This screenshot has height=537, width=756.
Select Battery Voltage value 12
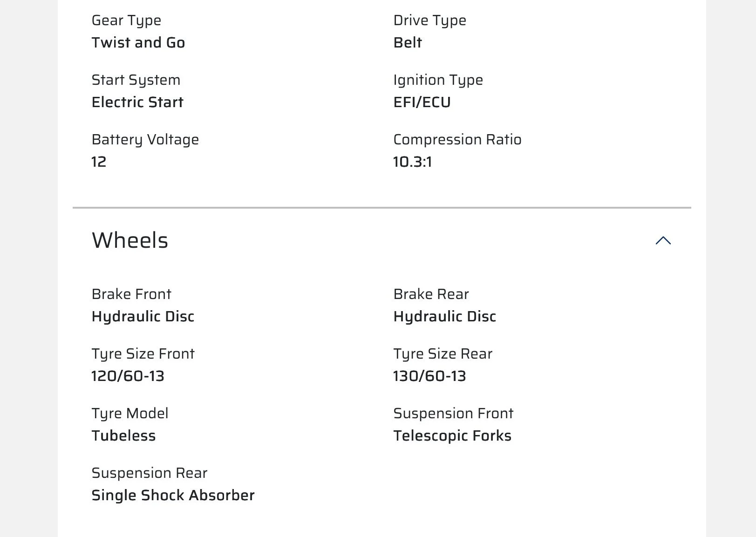pos(99,162)
